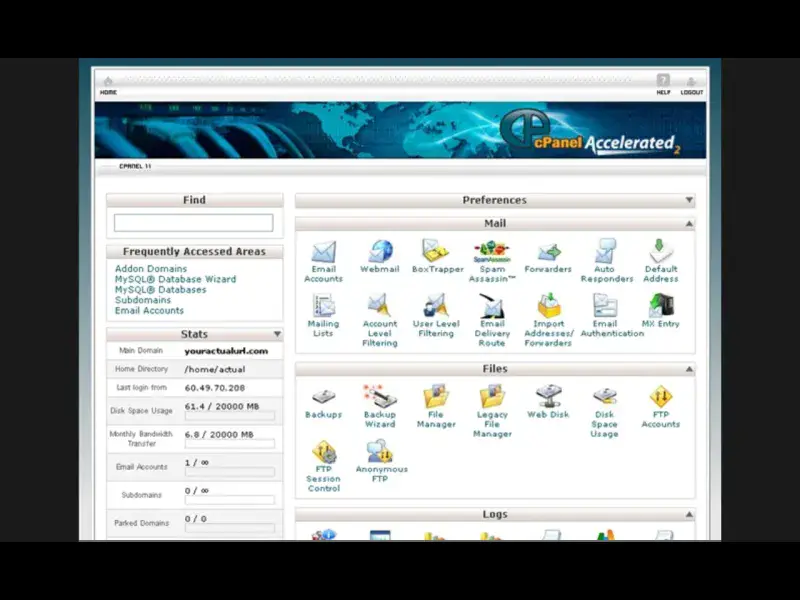Open Anonymous FTP icon
This screenshot has height=600, width=800.
380,452
